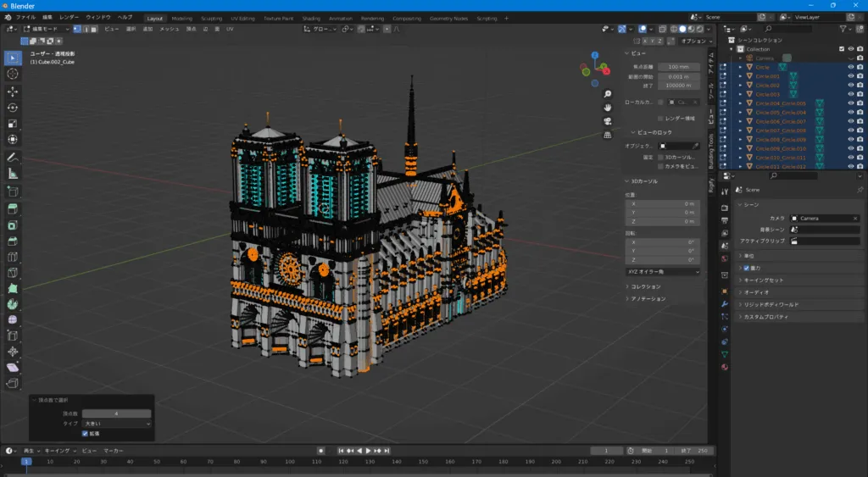Open the レンダー menu
Viewport: 868px width, 477px height.
[69, 18]
